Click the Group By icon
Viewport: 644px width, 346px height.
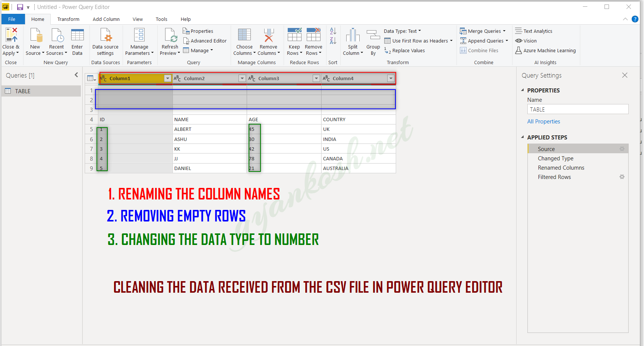(x=373, y=35)
